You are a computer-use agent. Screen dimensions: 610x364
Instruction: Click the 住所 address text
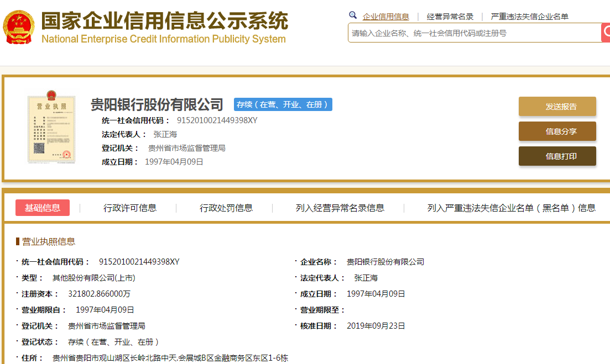[170, 358]
